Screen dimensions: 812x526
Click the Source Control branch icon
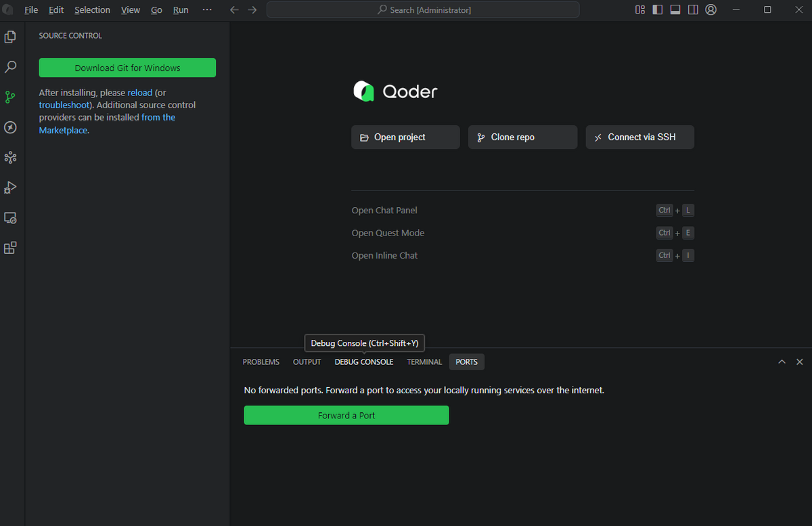pyautogui.click(x=10, y=97)
